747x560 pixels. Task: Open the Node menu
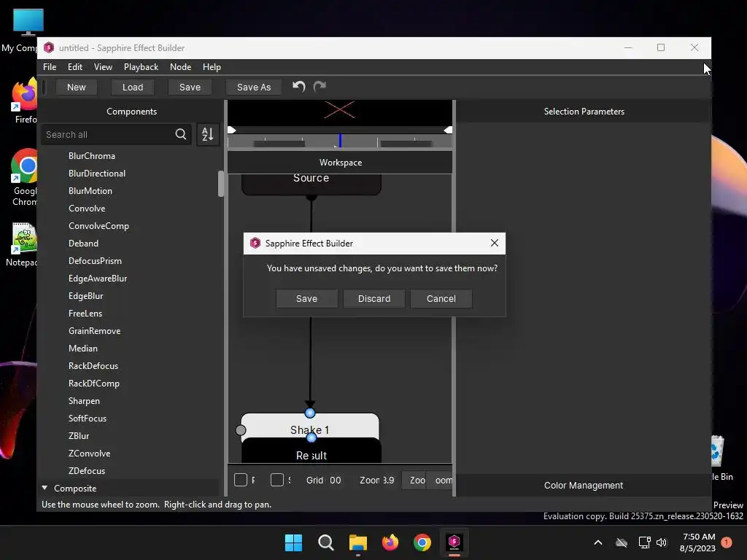[x=181, y=67]
